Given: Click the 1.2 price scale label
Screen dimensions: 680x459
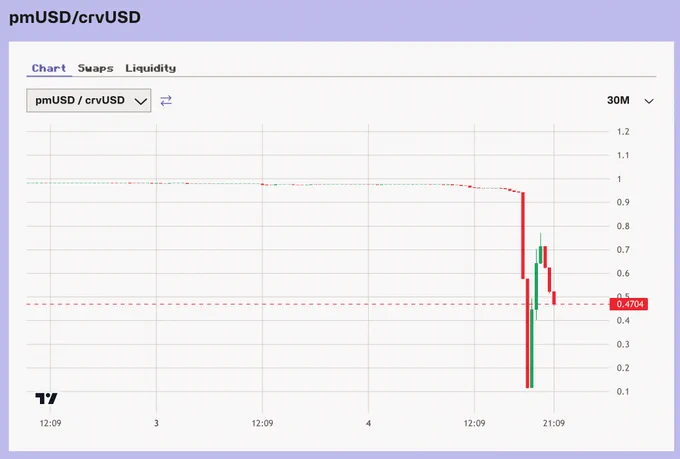Looking at the screenshot, I should click(x=623, y=132).
